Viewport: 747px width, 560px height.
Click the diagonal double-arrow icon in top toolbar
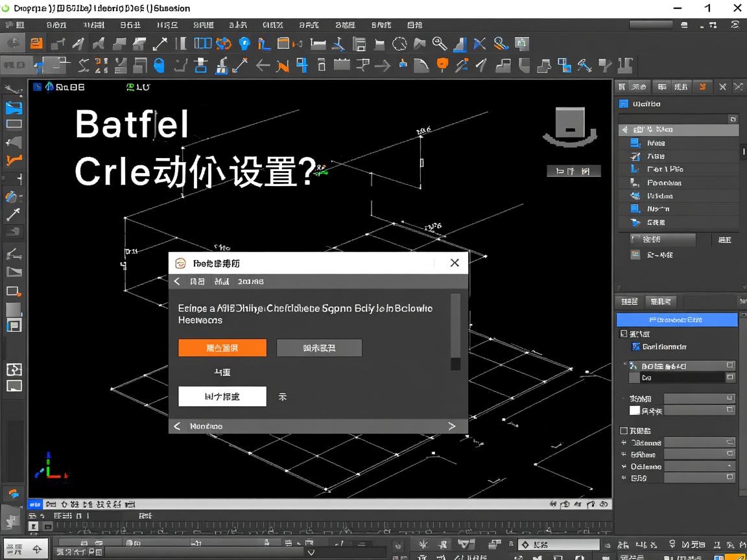pos(160,44)
